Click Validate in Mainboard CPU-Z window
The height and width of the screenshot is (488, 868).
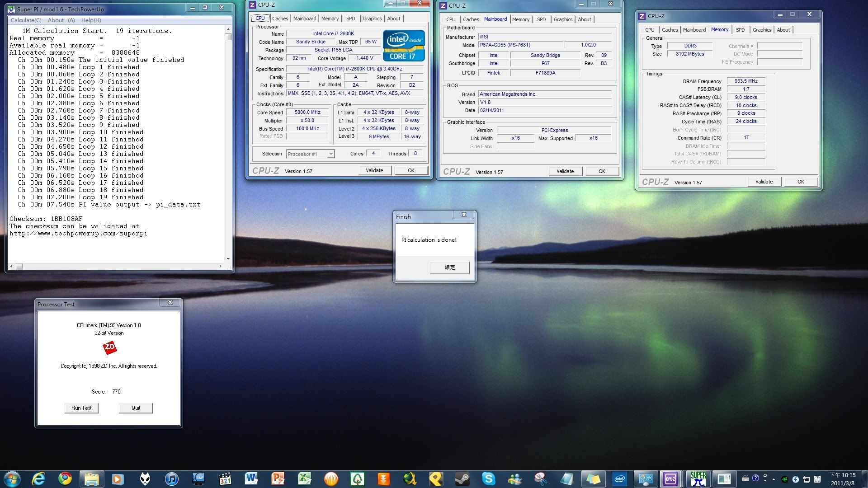click(x=565, y=171)
